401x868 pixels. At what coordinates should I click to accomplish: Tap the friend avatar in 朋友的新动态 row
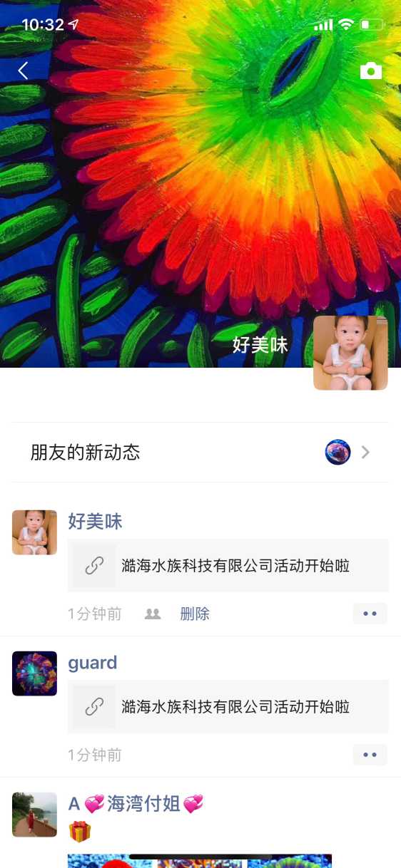click(338, 452)
